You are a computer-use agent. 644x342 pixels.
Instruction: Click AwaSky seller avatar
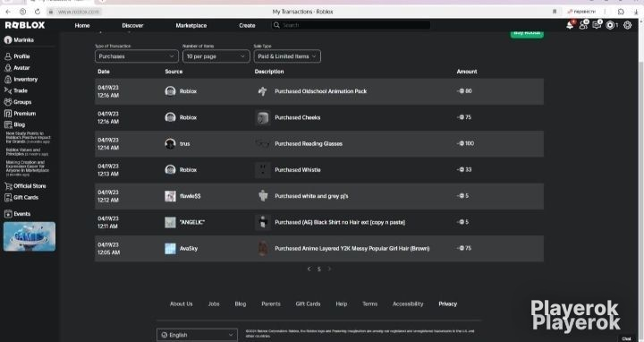[170, 248]
